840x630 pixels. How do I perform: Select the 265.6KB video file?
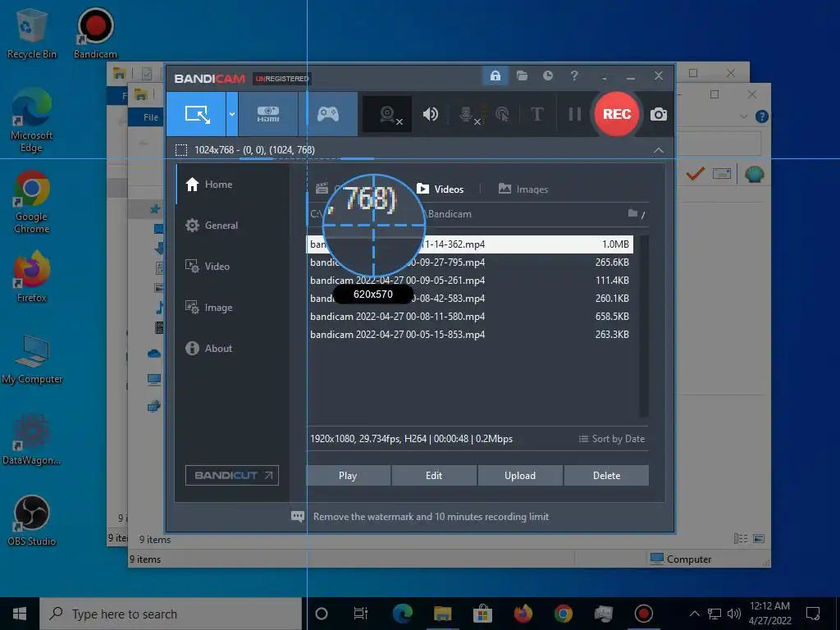tap(470, 262)
